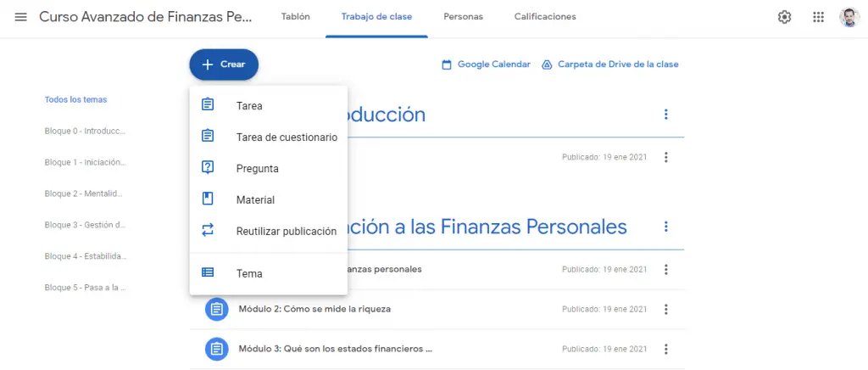Open Módulo 2: Cómo se mide la riqueza
This screenshot has width=868, height=370.
click(314, 309)
